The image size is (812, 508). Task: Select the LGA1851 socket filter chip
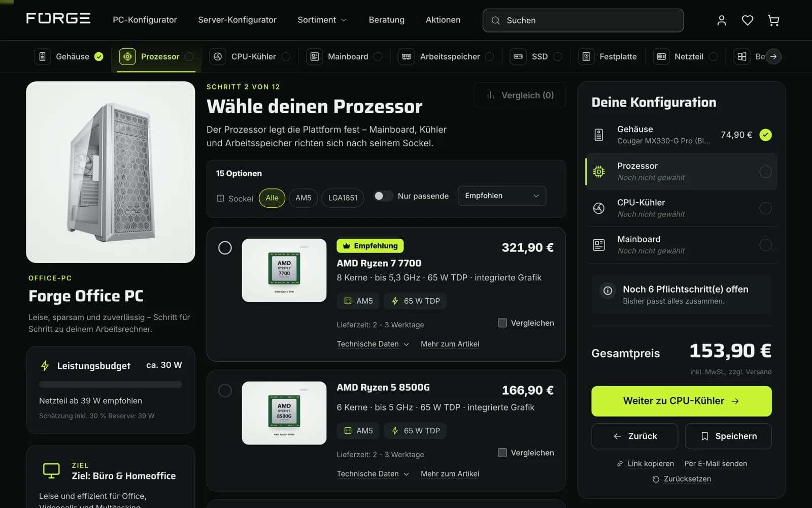point(343,198)
